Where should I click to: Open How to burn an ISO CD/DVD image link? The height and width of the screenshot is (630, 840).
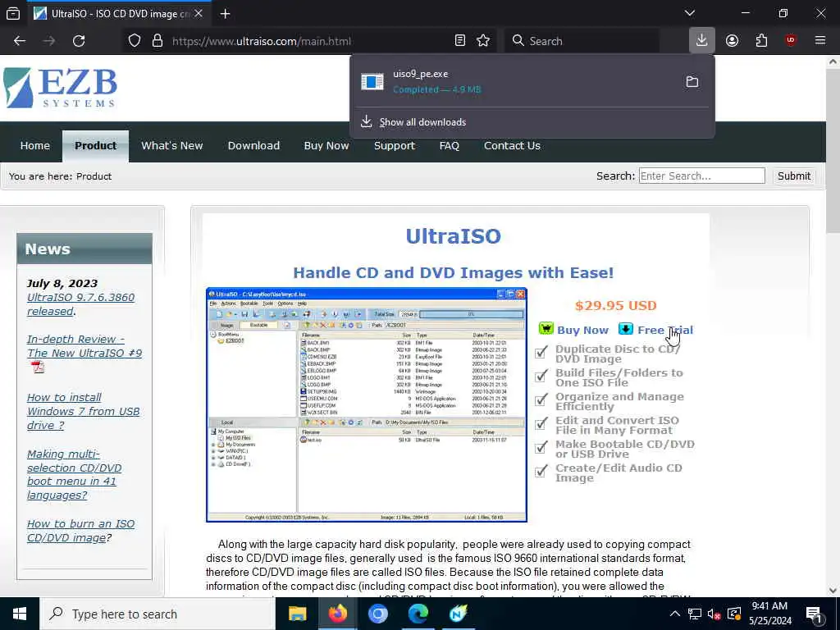point(80,531)
